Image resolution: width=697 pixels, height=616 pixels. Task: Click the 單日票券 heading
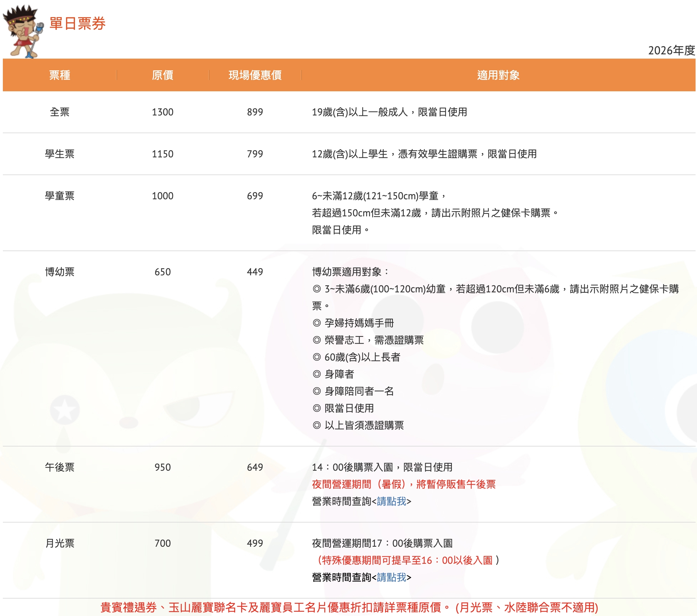point(77,23)
